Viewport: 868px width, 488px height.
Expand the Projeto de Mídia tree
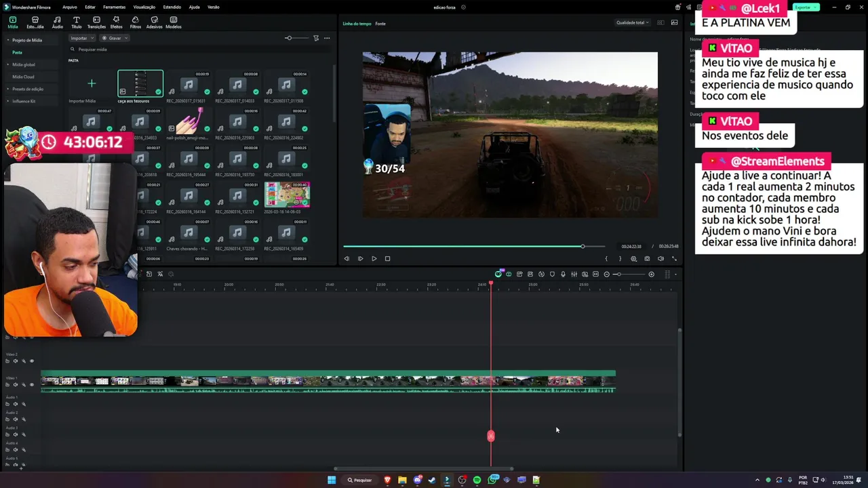click(8, 40)
